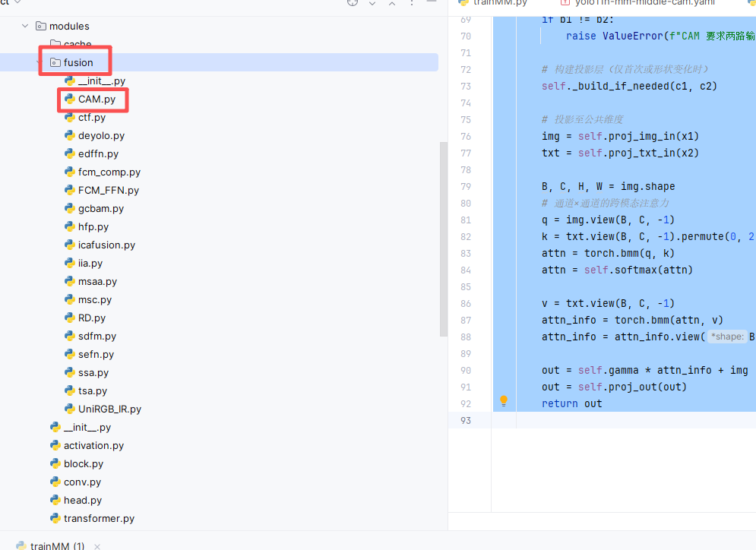The image size is (756, 550).
Task: Select __init__.py below UniRGB_IR.py
Action: (x=87, y=428)
